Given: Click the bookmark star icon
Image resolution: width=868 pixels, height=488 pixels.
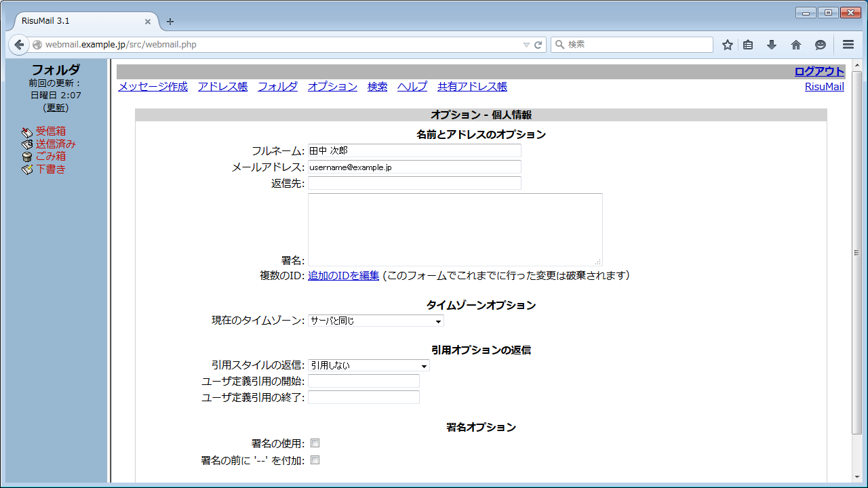Looking at the screenshot, I should (728, 45).
